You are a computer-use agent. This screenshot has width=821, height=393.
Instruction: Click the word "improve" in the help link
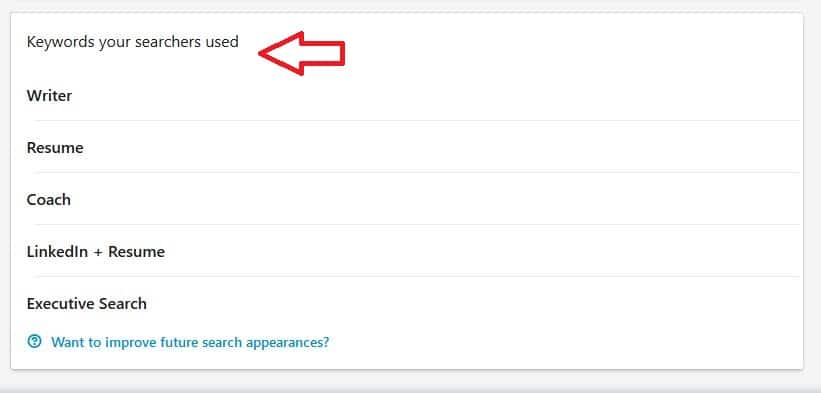pos(125,343)
